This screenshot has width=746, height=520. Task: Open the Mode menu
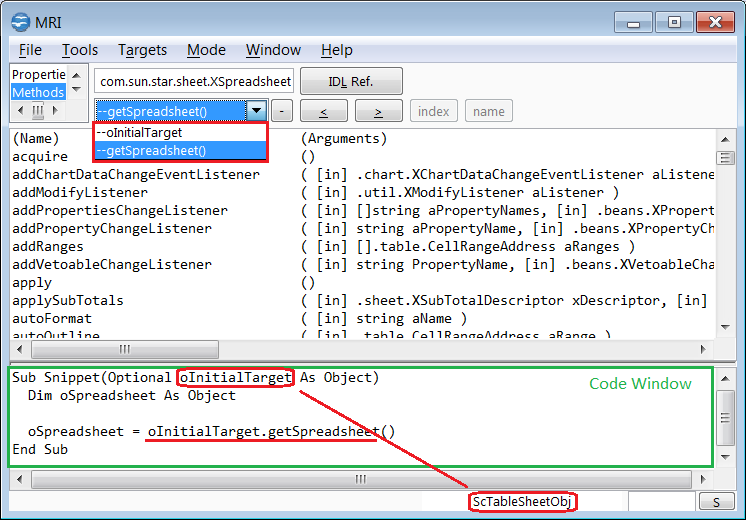tap(206, 50)
